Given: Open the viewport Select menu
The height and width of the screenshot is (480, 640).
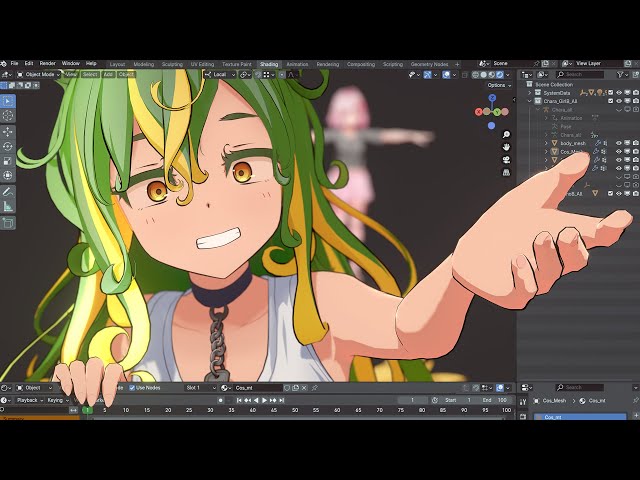Looking at the screenshot, I should (x=90, y=75).
